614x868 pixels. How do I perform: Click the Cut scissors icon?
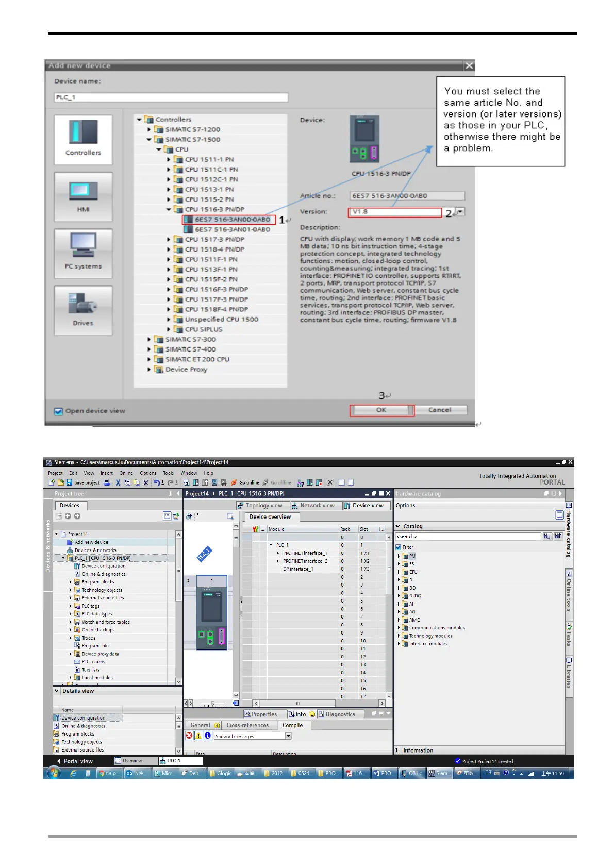coord(118,483)
